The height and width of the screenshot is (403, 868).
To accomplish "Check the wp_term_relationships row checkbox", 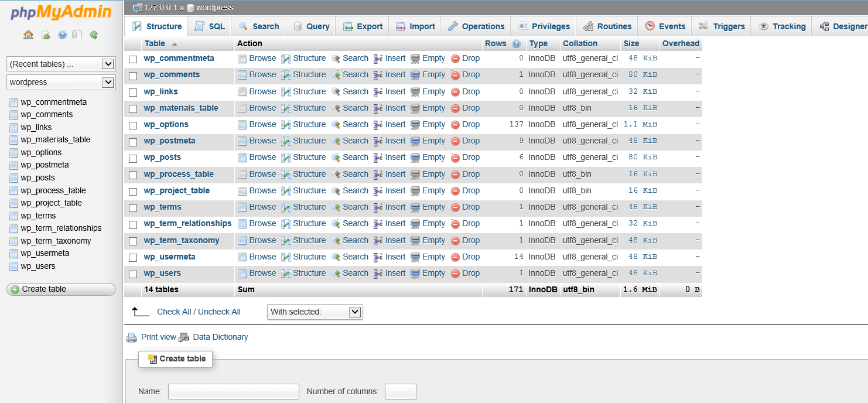I will 133,224.
